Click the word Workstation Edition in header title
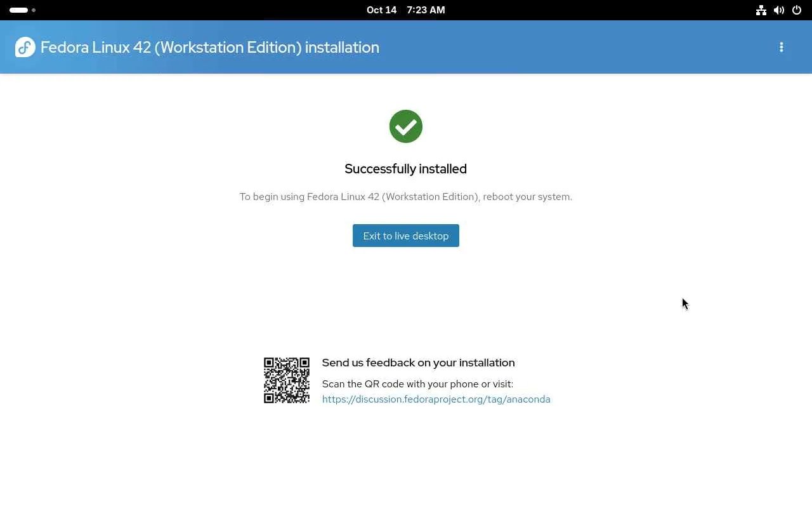The image size is (812, 508). click(230, 47)
